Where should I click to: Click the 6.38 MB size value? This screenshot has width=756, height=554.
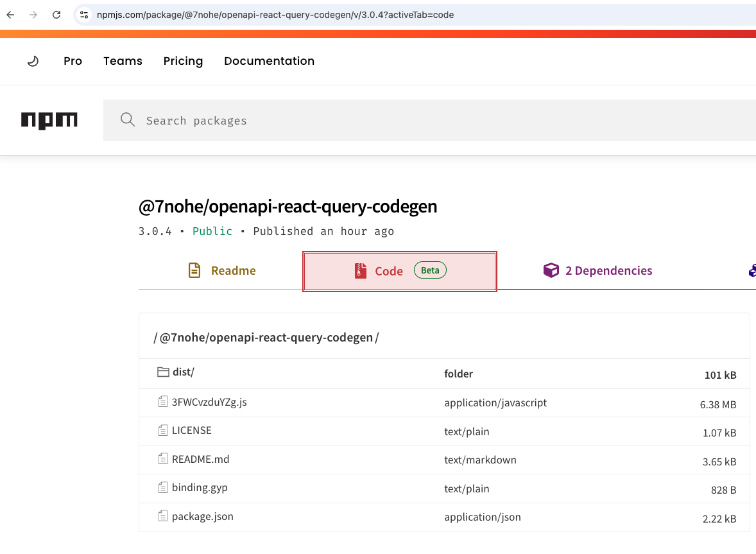[718, 405]
